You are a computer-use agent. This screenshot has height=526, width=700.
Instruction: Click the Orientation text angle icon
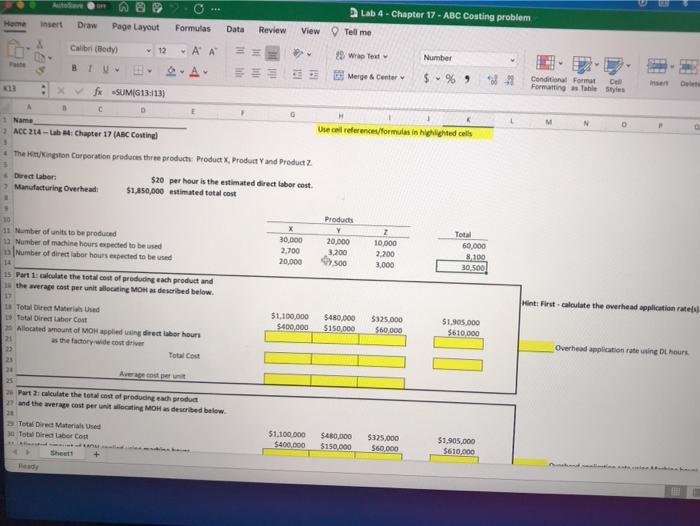(298, 53)
